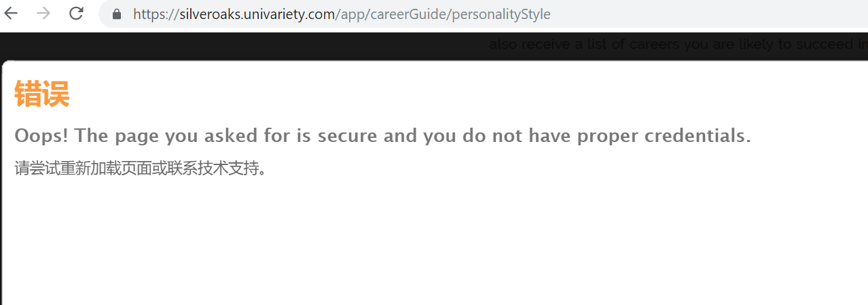This screenshot has width=868, height=305.
Task: Focus the address bar URL field
Action: pos(483,14)
